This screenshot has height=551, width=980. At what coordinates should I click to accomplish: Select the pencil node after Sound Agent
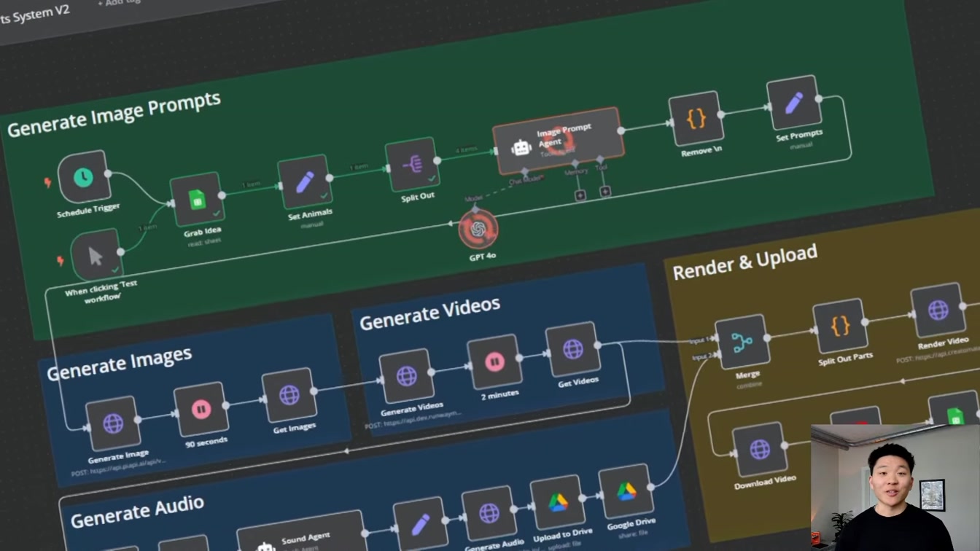tap(421, 524)
